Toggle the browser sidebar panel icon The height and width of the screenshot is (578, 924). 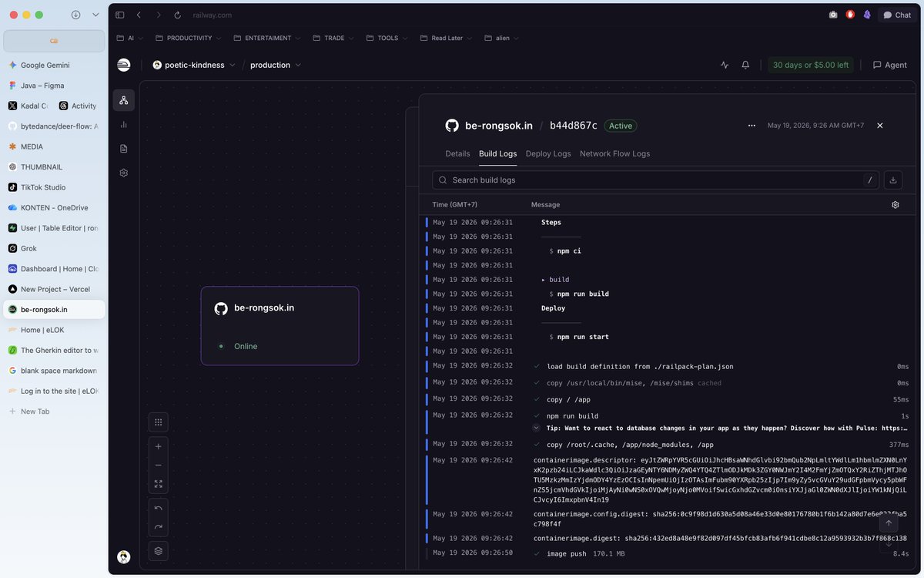pos(119,15)
